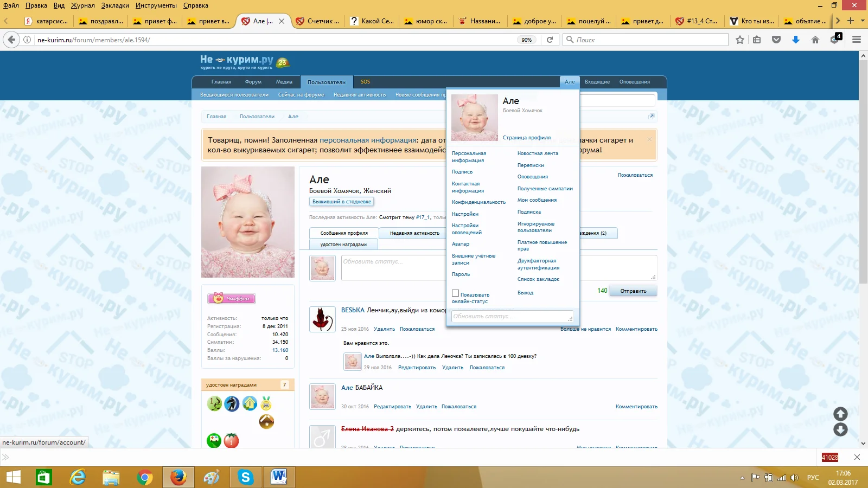Open Skype from the taskbar
The height and width of the screenshot is (488, 868).
point(245,477)
